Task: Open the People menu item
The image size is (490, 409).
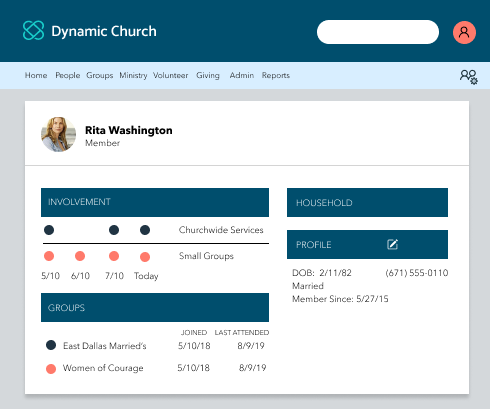Action: [68, 75]
